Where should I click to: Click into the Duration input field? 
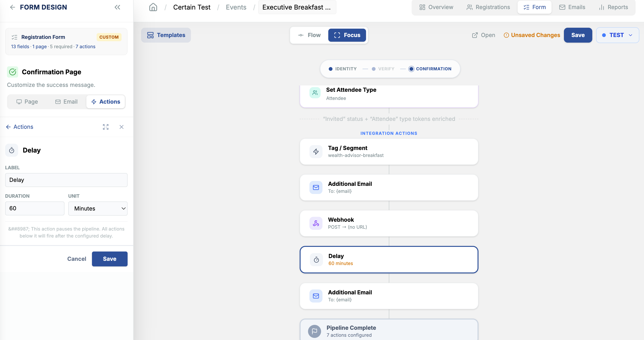(35, 208)
